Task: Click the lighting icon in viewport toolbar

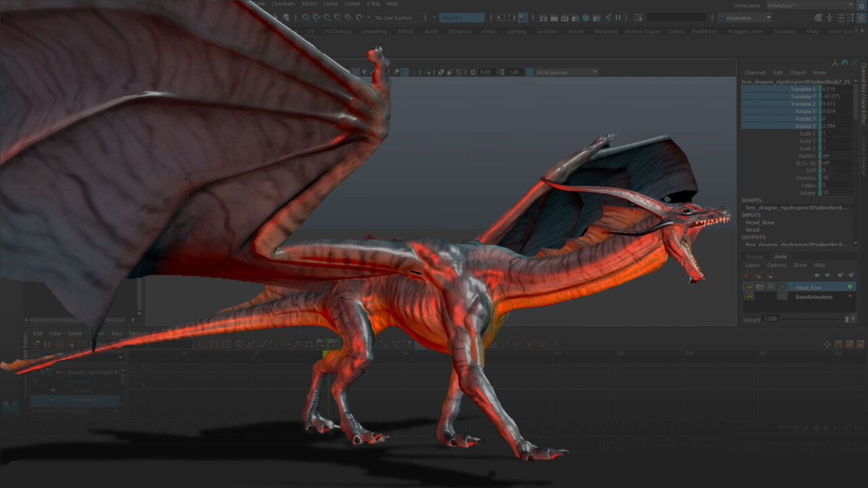Action: tap(364, 71)
